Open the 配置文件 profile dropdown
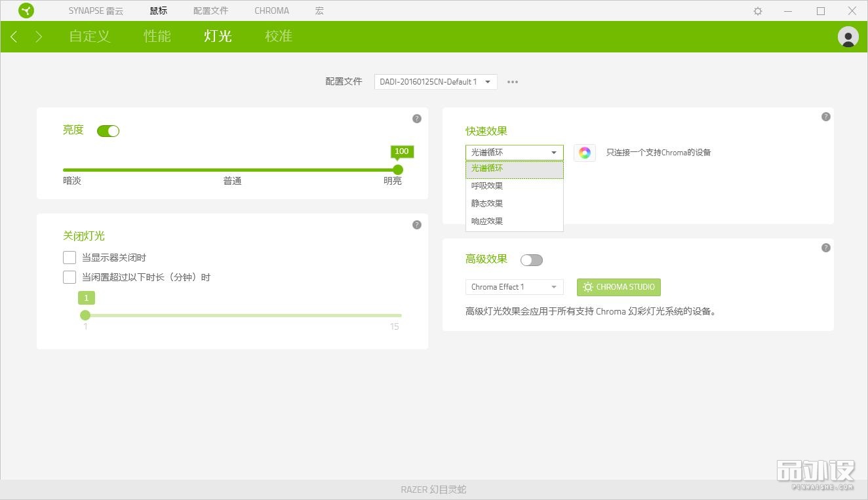868x500 pixels. [x=435, y=82]
